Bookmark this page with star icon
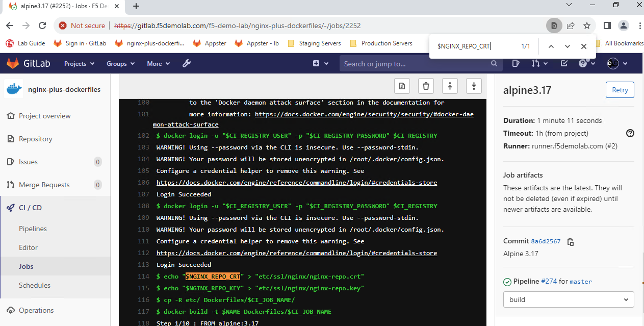 click(587, 26)
